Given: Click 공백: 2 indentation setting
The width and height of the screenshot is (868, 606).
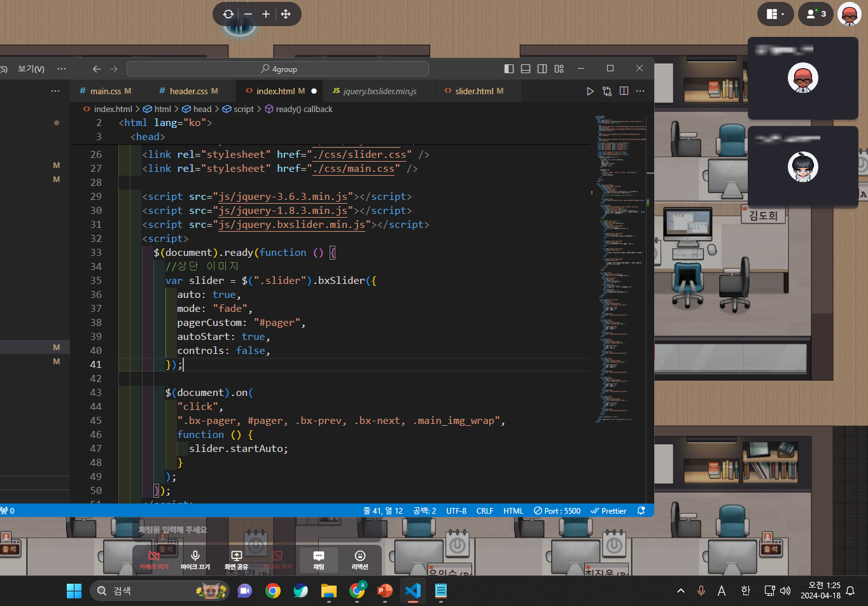Looking at the screenshot, I should (x=424, y=511).
